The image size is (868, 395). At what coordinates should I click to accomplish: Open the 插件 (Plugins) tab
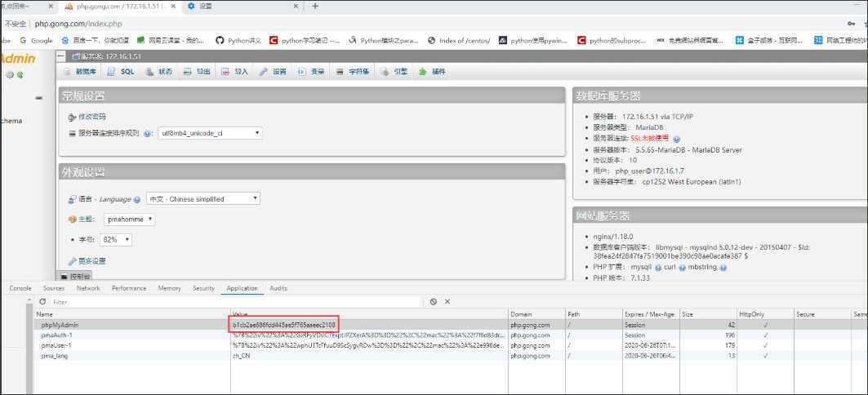click(432, 72)
